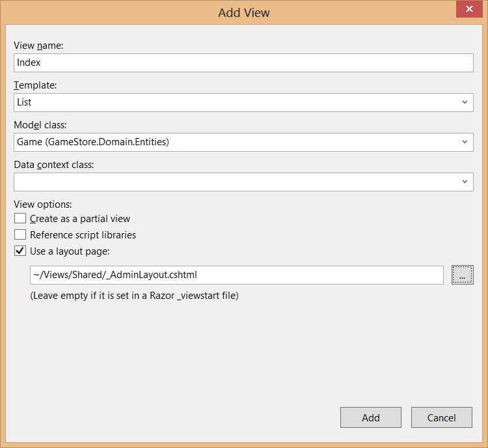Check Reference script libraries option
The width and height of the screenshot is (488, 448).
[20, 234]
